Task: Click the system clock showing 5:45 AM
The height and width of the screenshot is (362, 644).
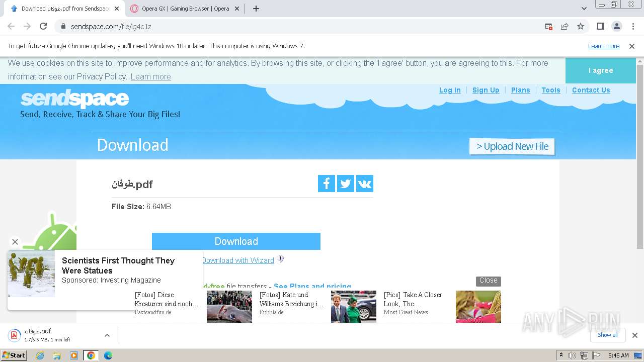Action: point(618,355)
